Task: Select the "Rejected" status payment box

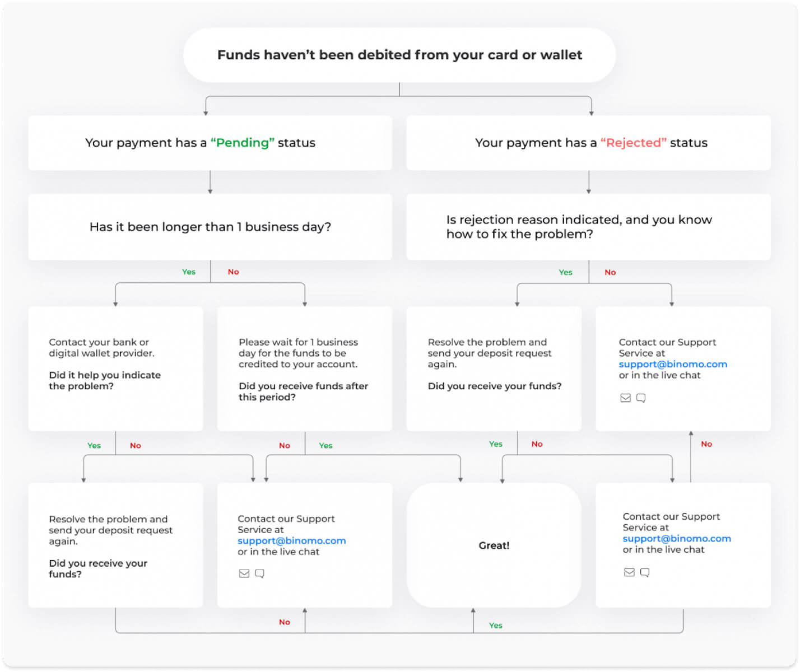Action: click(588, 143)
